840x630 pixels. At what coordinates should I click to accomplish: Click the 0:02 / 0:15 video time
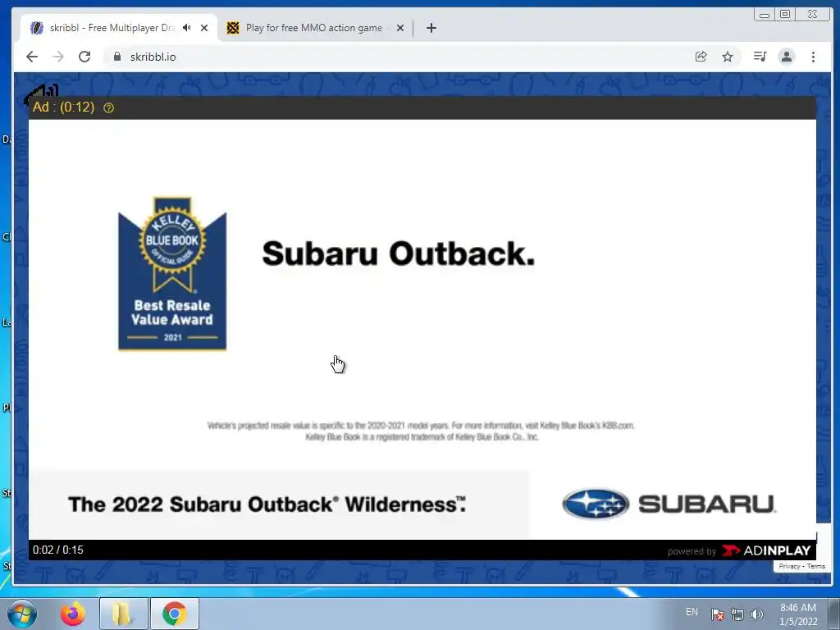click(58, 550)
